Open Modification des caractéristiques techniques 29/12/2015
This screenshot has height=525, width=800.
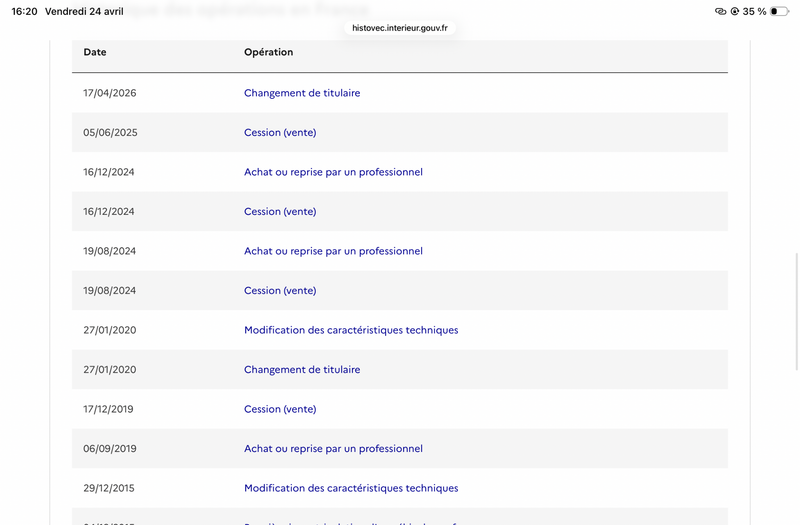(351, 488)
